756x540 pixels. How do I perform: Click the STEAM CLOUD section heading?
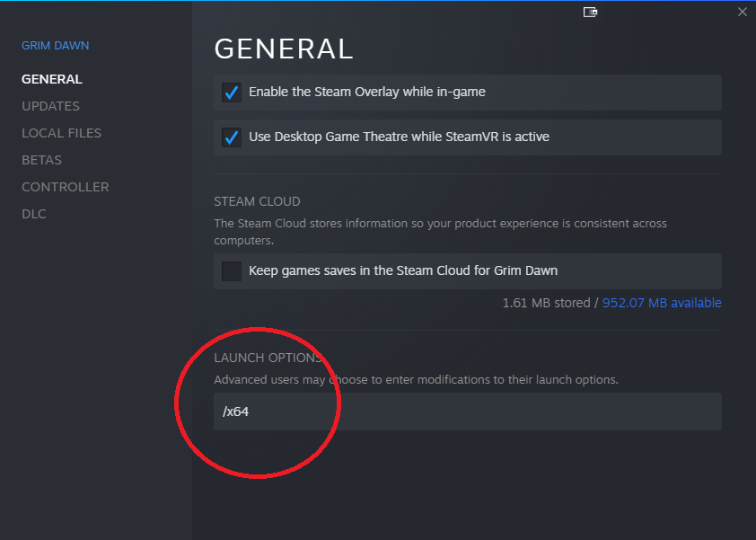(x=257, y=201)
